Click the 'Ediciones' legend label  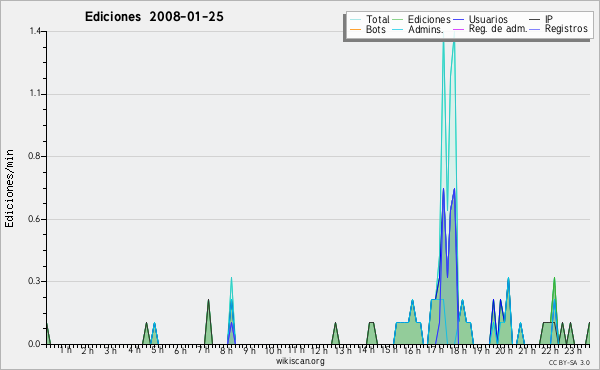pos(429,19)
